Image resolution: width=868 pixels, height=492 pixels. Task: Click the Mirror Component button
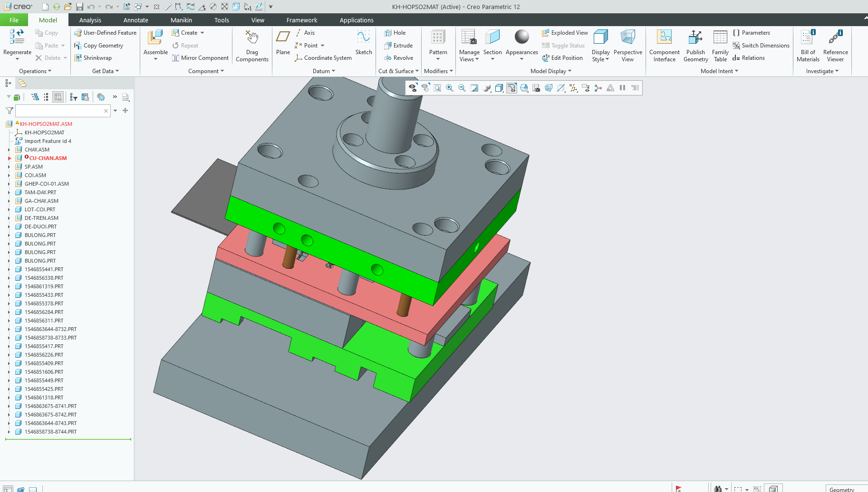click(x=200, y=58)
